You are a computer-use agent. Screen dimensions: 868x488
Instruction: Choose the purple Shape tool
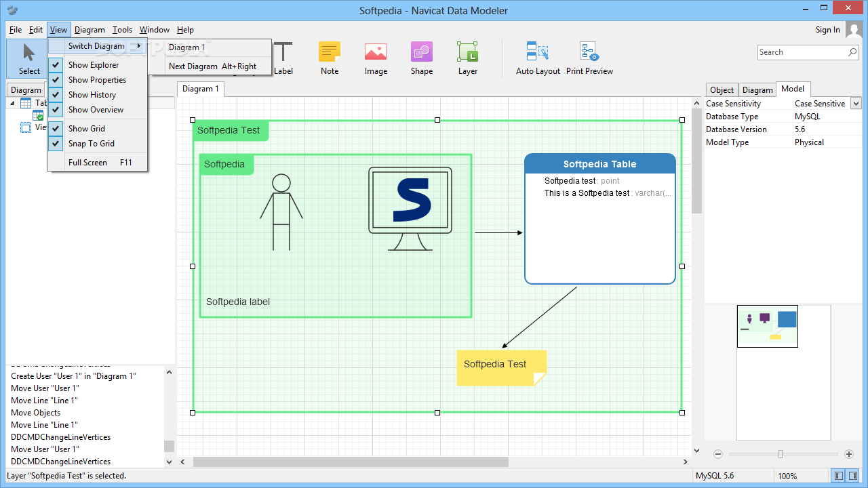point(422,58)
